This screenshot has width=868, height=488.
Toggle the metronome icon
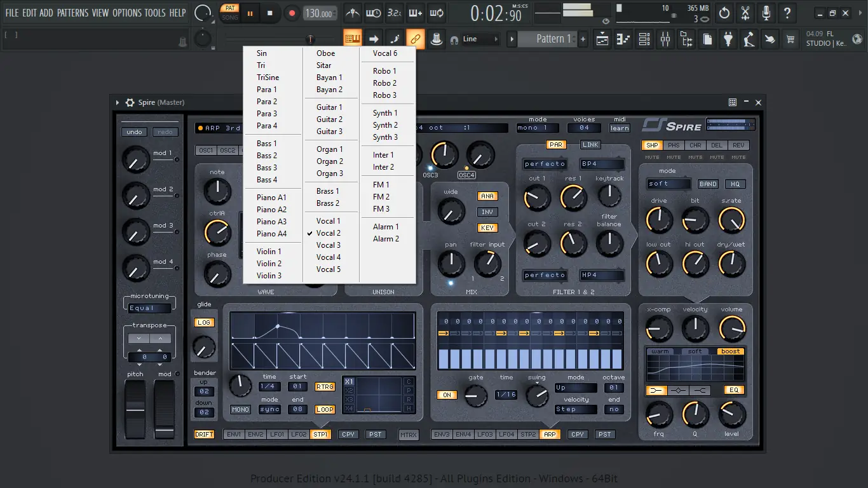point(353,13)
